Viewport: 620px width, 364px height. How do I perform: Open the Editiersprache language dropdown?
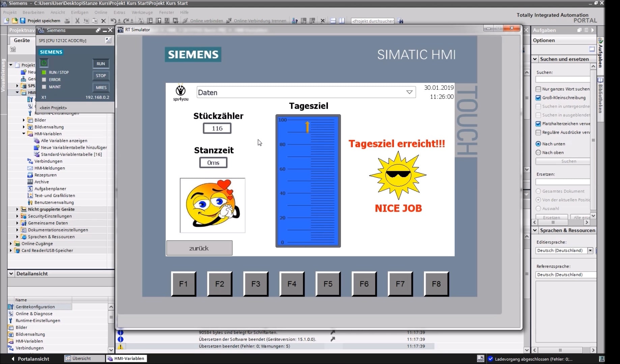click(x=590, y=250)
